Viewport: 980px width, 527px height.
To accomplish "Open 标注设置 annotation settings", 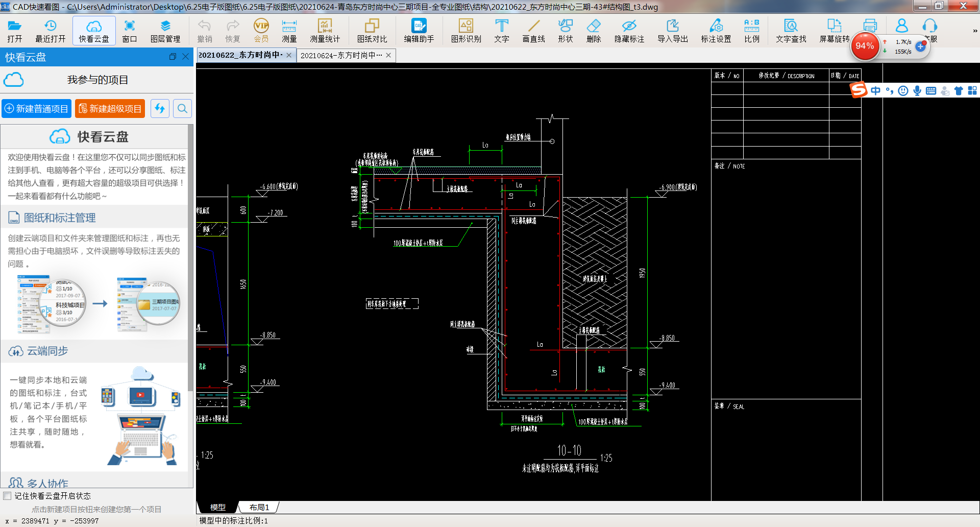I will (716, 31).
